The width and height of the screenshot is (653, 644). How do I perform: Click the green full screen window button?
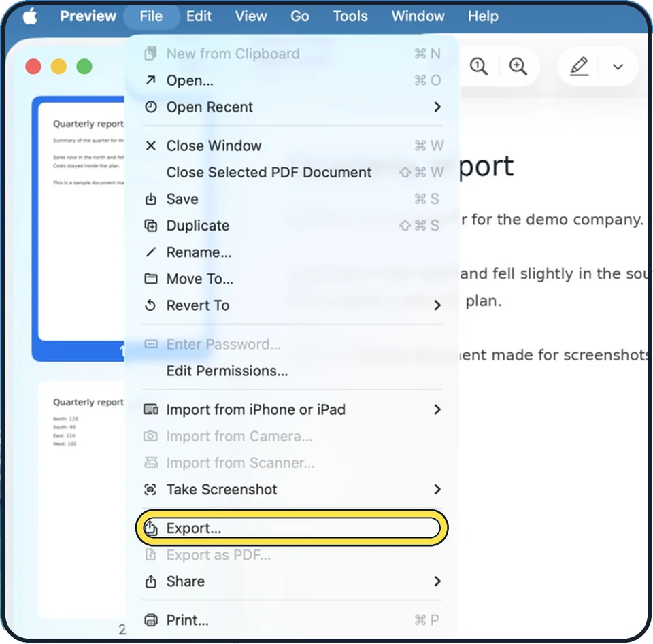coord(84,67)
